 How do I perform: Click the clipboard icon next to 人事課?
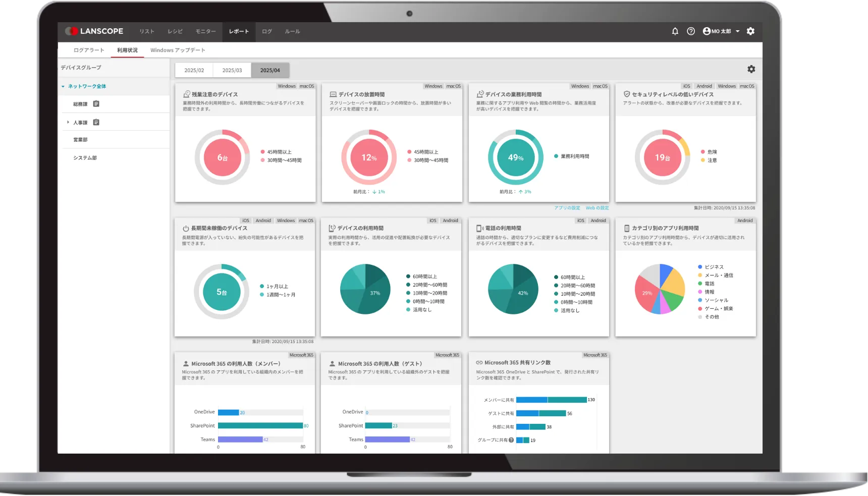(97, 122)
